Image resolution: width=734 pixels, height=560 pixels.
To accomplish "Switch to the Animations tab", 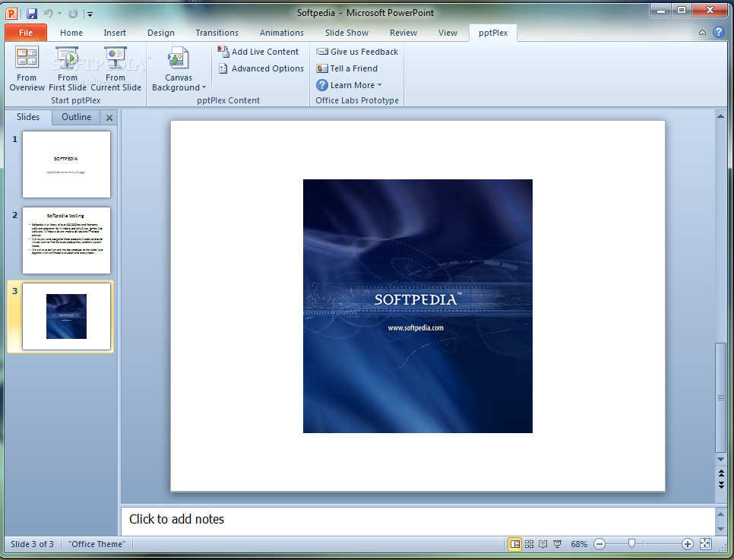I will click(x=281, y=33).
